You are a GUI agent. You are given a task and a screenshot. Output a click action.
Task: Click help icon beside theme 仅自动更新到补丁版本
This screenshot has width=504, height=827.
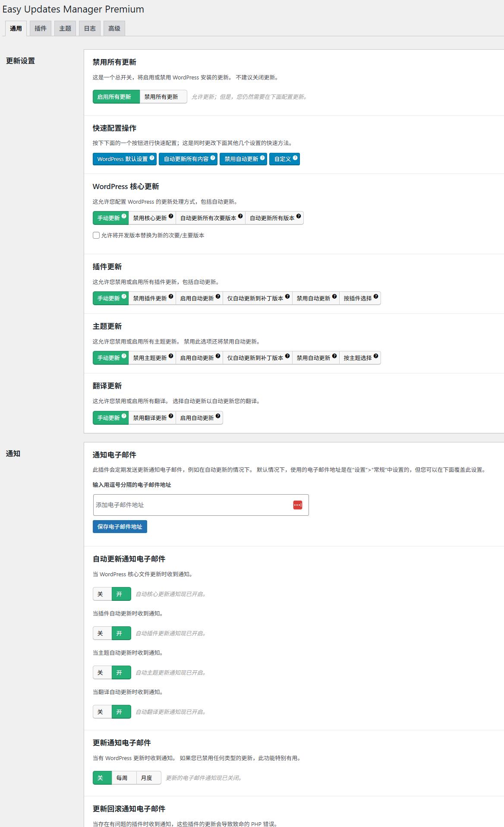(287, 356)
